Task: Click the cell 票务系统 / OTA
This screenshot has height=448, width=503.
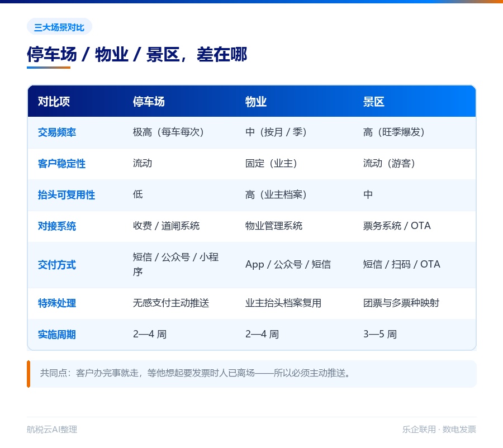Action: click(397, 226)
